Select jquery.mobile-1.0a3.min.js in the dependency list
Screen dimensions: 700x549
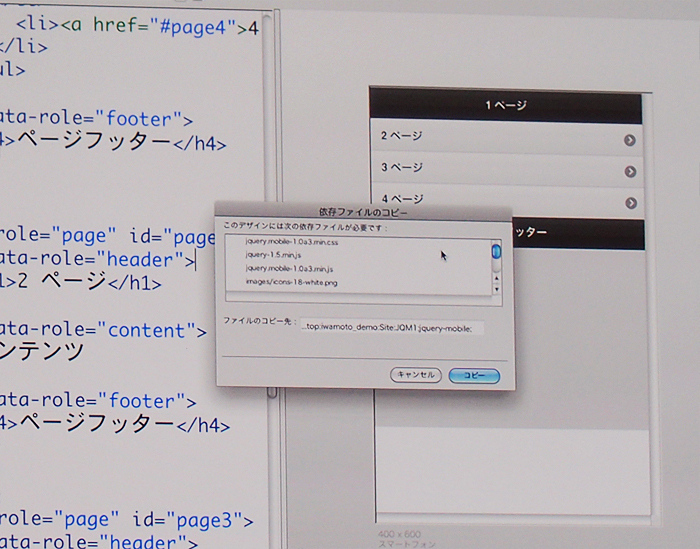click(289, 268)
